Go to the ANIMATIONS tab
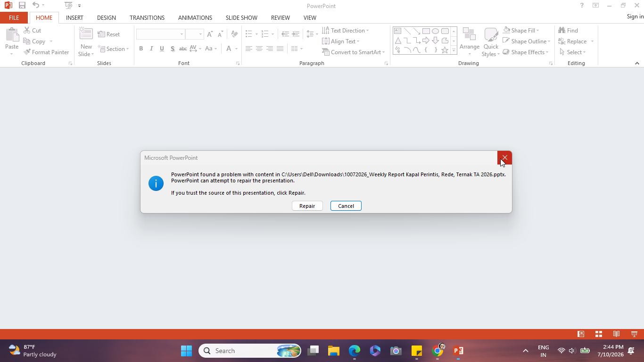The width and height of the screenshot is (644, 362). pyautogui.click(x=195, y=17)
